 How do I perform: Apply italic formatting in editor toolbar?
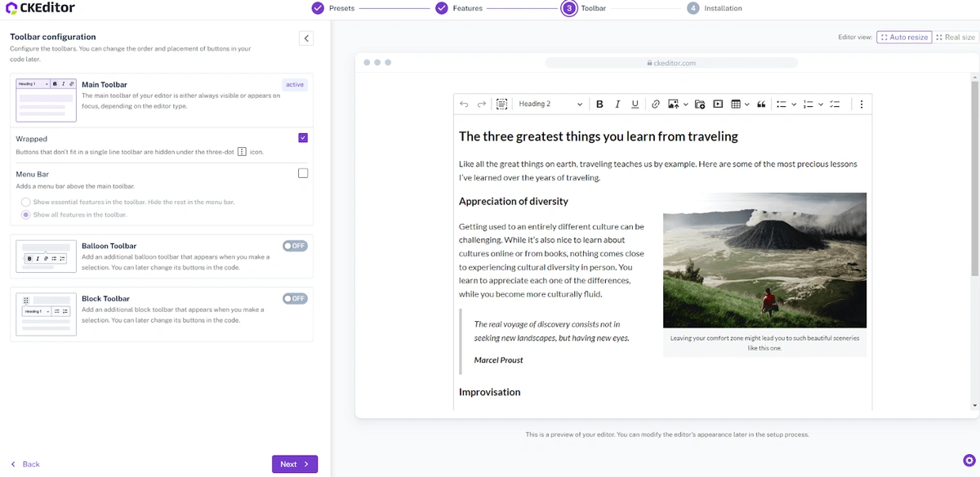click(617, 104)
